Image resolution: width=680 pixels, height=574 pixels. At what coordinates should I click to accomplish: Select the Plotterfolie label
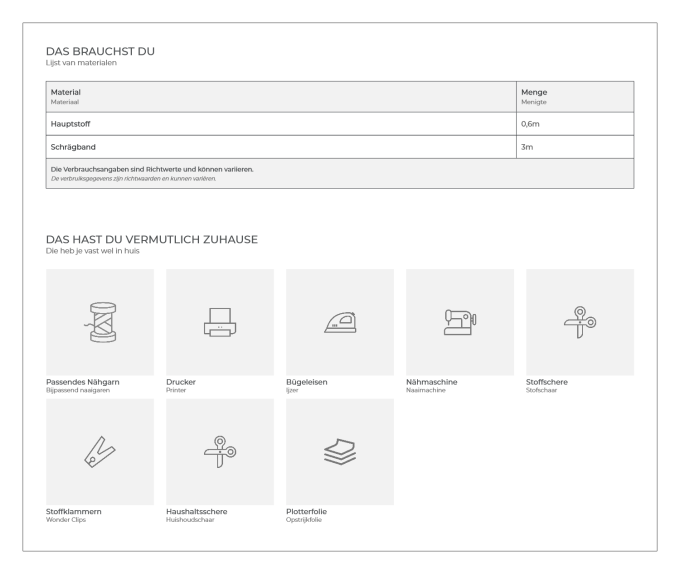[306, 512]
